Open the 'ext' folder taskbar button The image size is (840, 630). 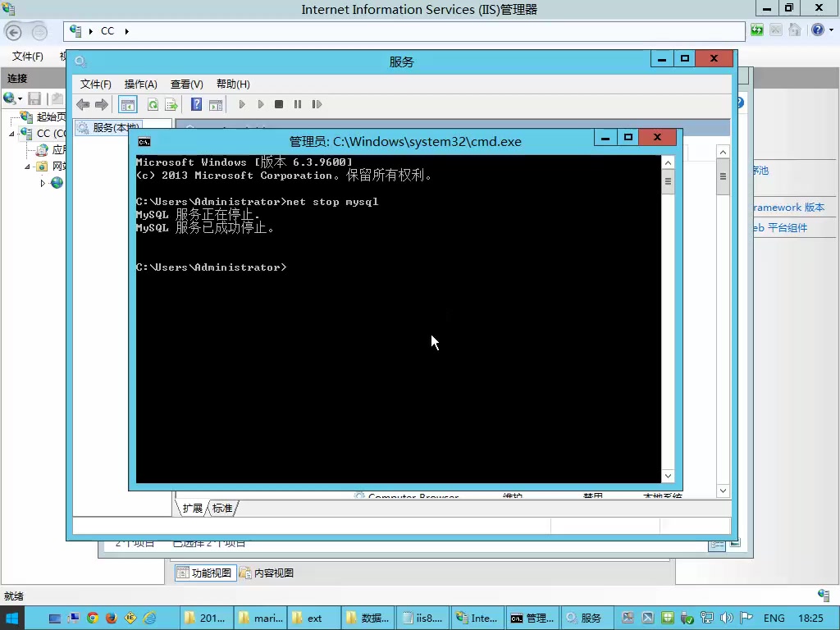click(x=314, y=619)
